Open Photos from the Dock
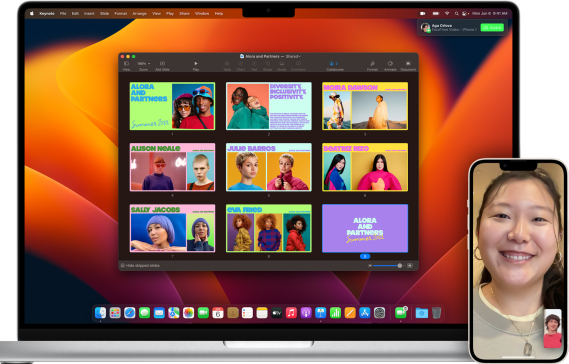Image resolution: width=569 pixels, height=364 pixels. coord(188,312)
